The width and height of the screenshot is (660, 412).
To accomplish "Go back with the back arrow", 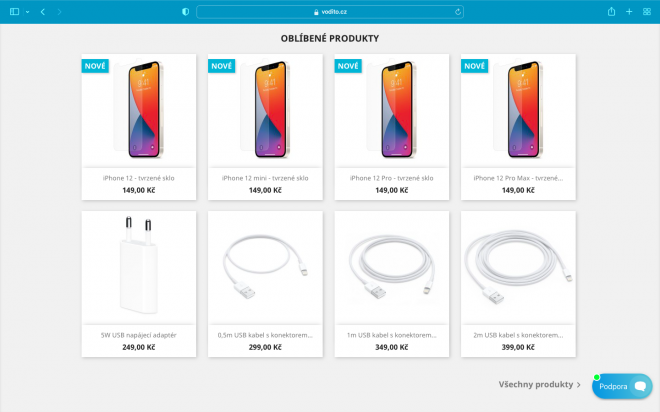I will 43,12.
